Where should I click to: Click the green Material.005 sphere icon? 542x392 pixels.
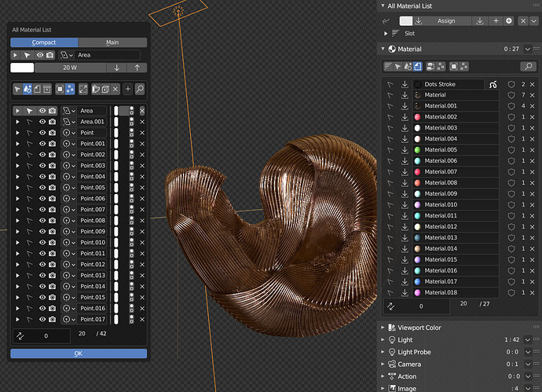(x=417, y=150)
